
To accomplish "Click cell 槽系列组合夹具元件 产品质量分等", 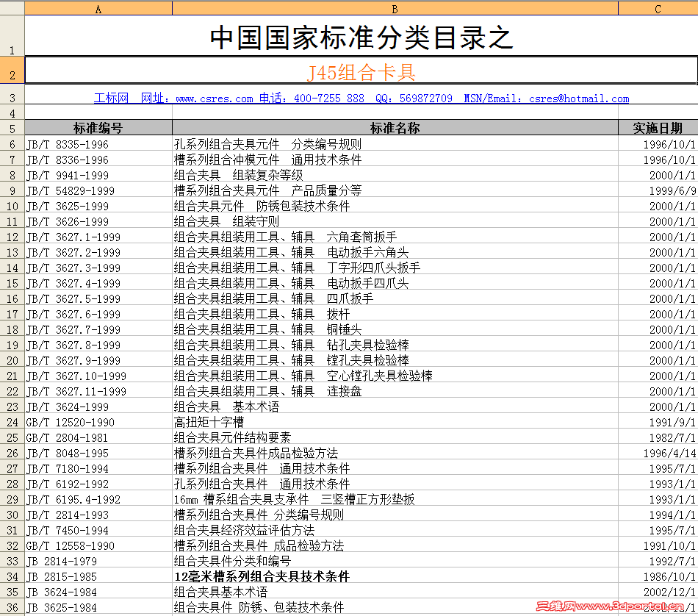I will [395, 190].
